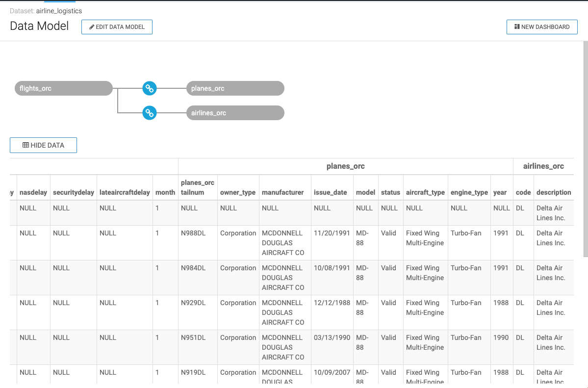The height and width of the screenshot is (388, 588).
Task: Create a New Dashboard
Action: [542, 27]
